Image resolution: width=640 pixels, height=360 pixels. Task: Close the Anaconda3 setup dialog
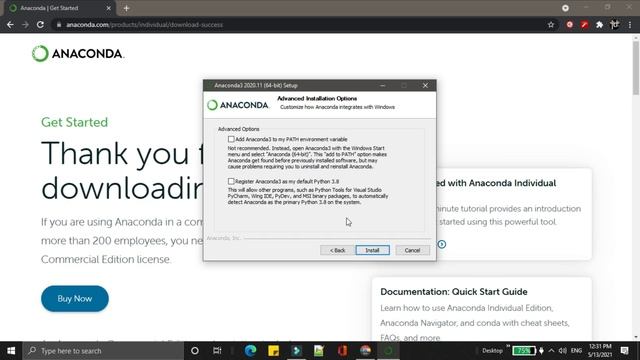coord(425,85)
